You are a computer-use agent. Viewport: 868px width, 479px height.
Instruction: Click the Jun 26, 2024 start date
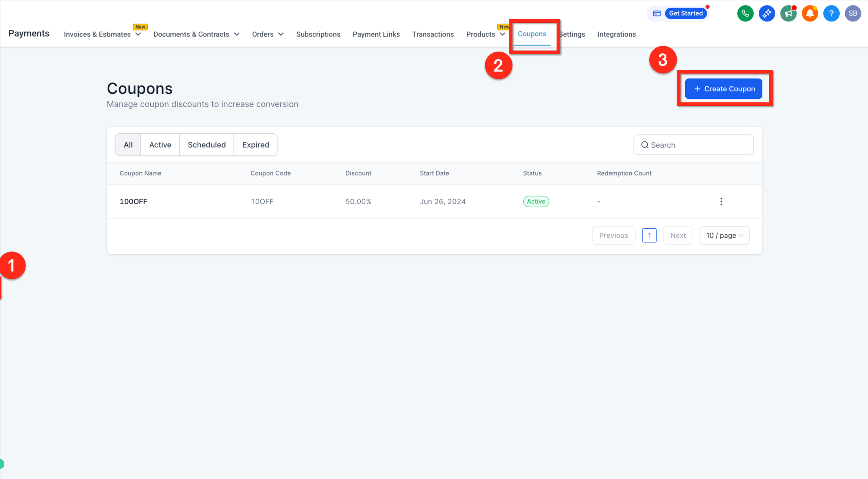click(x=443, y=201)
